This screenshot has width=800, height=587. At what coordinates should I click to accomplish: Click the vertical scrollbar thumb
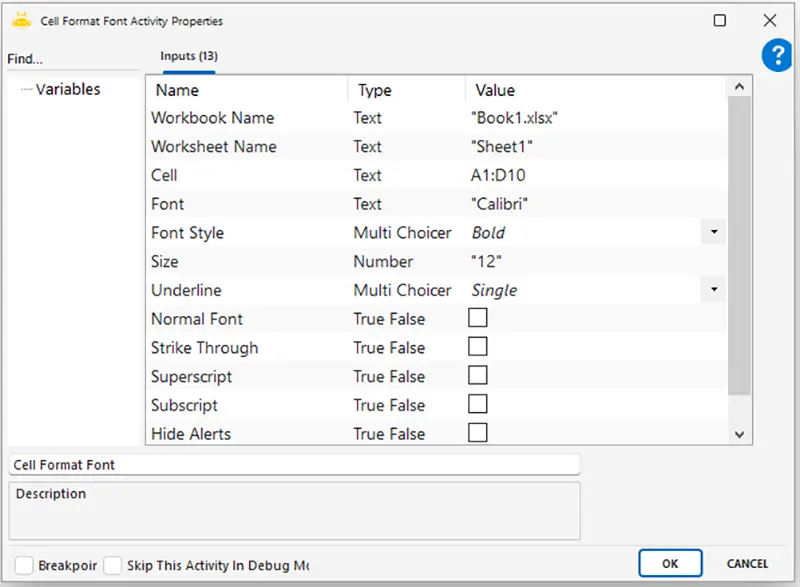pyautogui.click(x=739, y=245)
